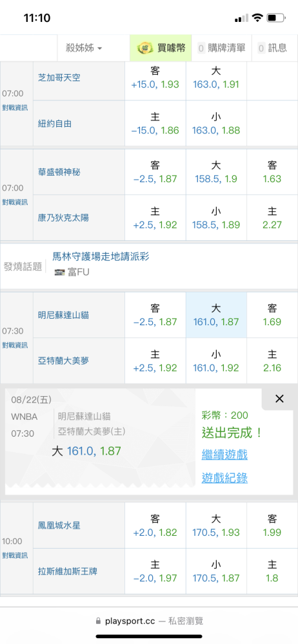Select 小 161.0, 1.92 under bet
This screenshot has height=644, width=298.
216,361
